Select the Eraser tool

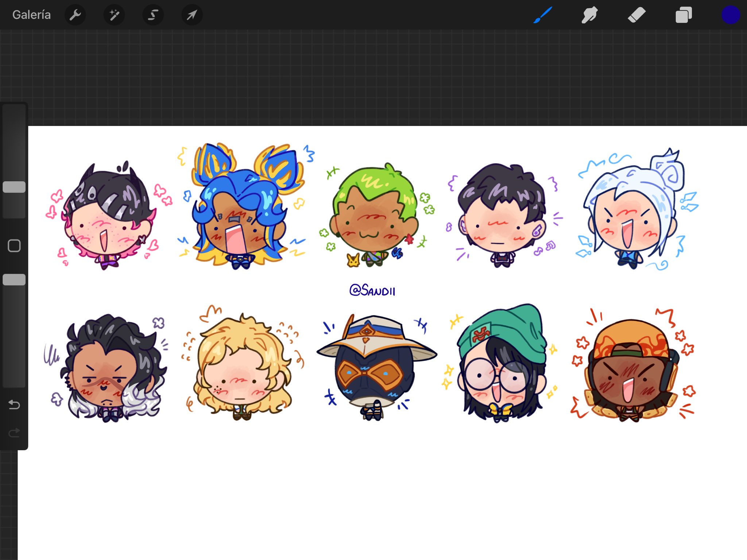637,15
